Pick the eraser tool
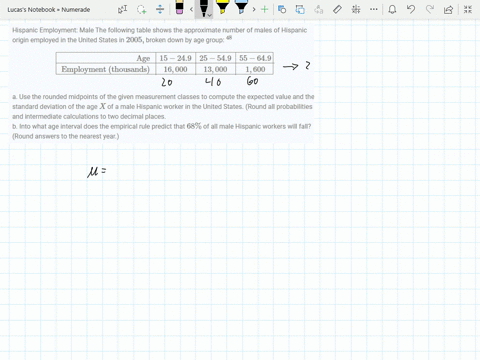This screenshot has height=360, width=480. [179, 7]
